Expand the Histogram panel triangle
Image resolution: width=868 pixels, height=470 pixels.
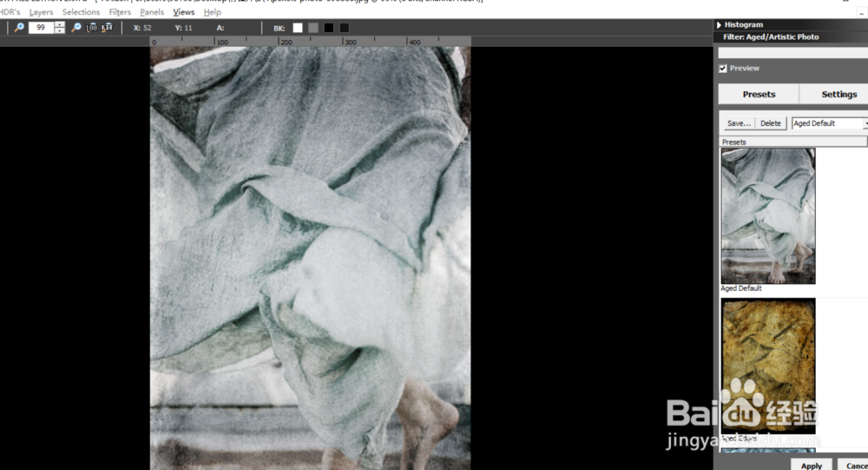click(x=719, y=24)
